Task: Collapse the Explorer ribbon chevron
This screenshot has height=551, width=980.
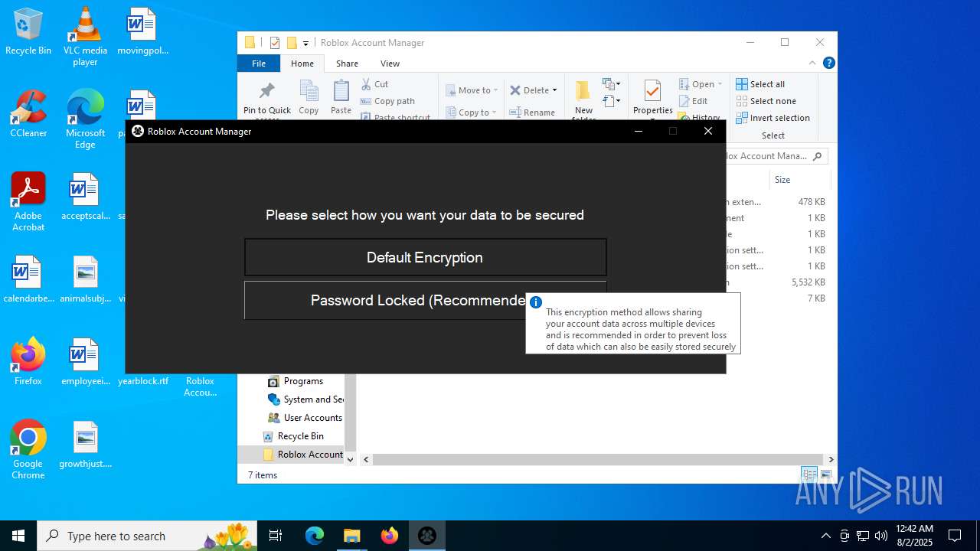Action: click(812, 64)
